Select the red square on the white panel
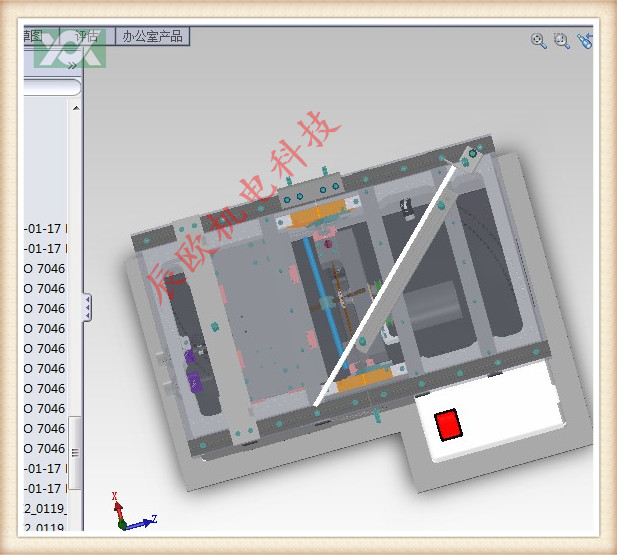The width and height of the screenshot is (617, 555). click(448, 425)
